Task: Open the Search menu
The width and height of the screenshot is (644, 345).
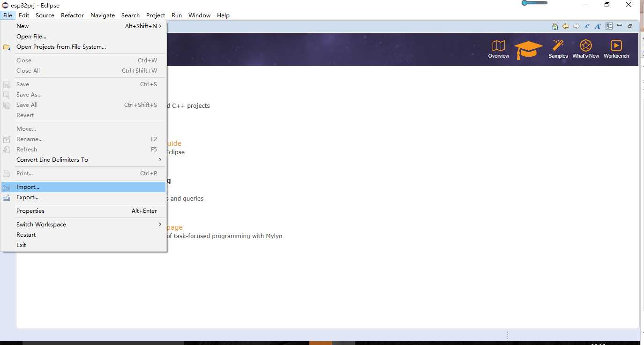Action: coord(130,15)
